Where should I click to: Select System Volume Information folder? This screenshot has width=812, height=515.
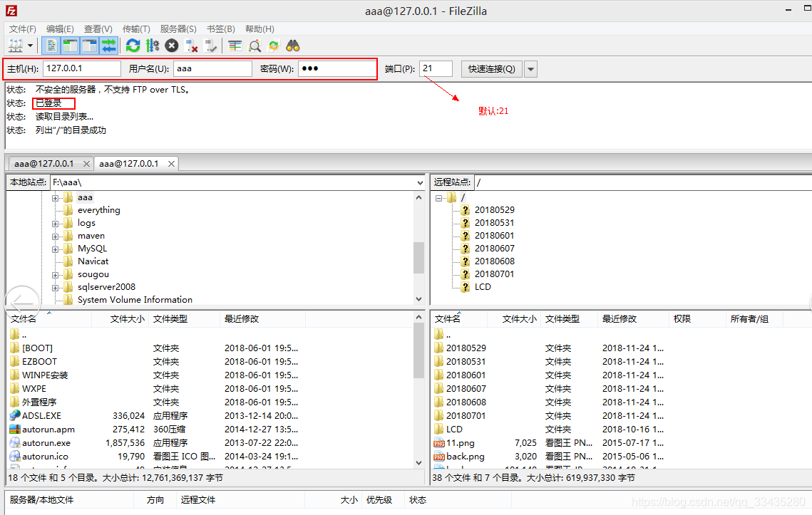[135, 300]
